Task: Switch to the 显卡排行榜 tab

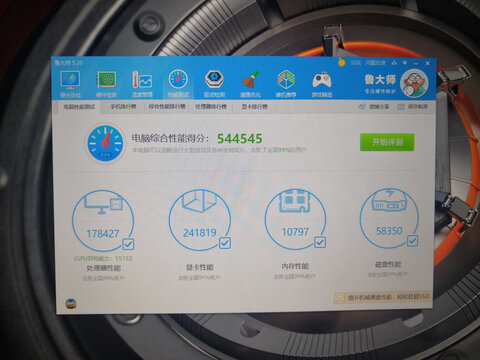Action: pyautogui.click(x=255, y=107)
